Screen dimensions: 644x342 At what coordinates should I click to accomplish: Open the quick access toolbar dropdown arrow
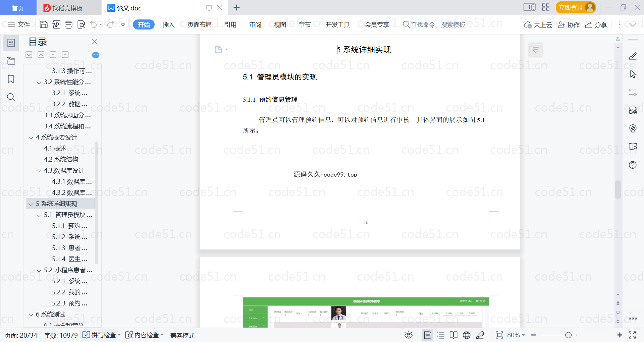pos(123,24)
